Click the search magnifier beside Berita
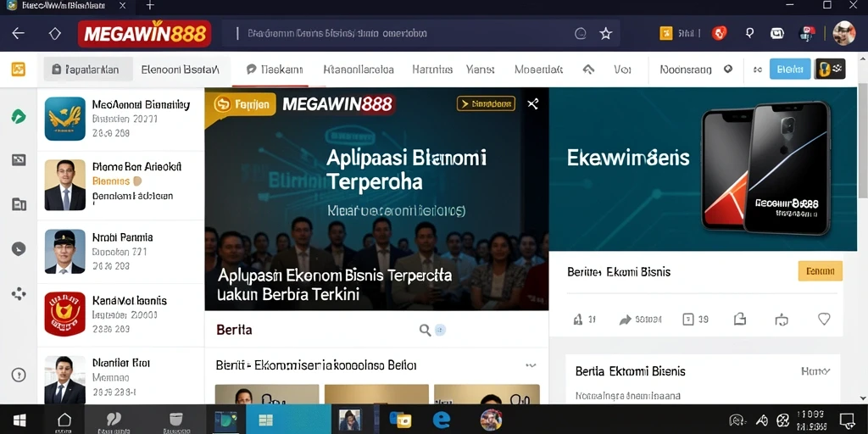Viewport: 868px width, 434px height. click(425, 331)
